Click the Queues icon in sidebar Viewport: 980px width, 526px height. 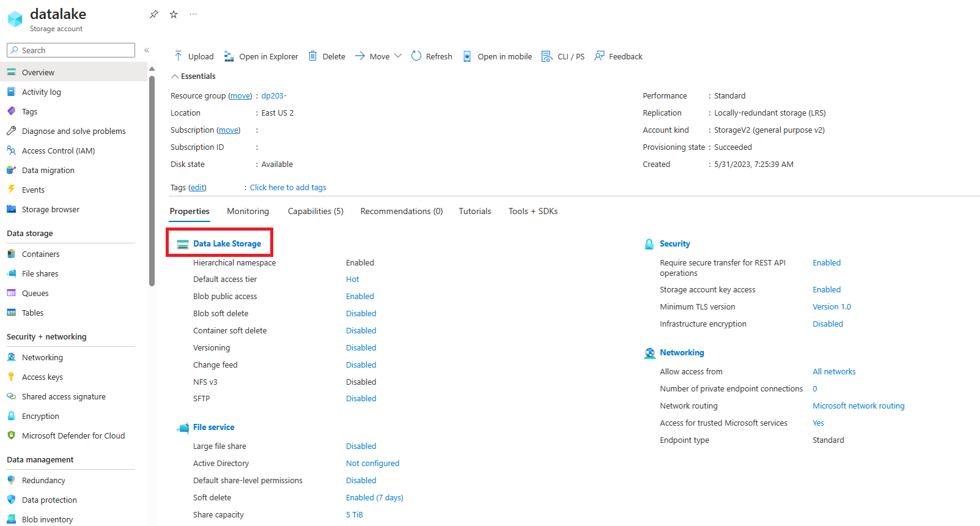click(11, 293)
